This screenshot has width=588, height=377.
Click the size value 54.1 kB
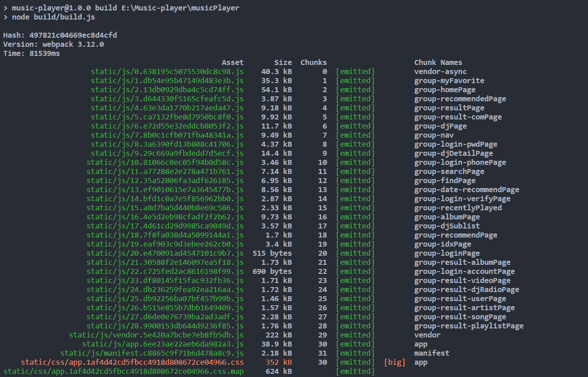click(x=277, y=90)
